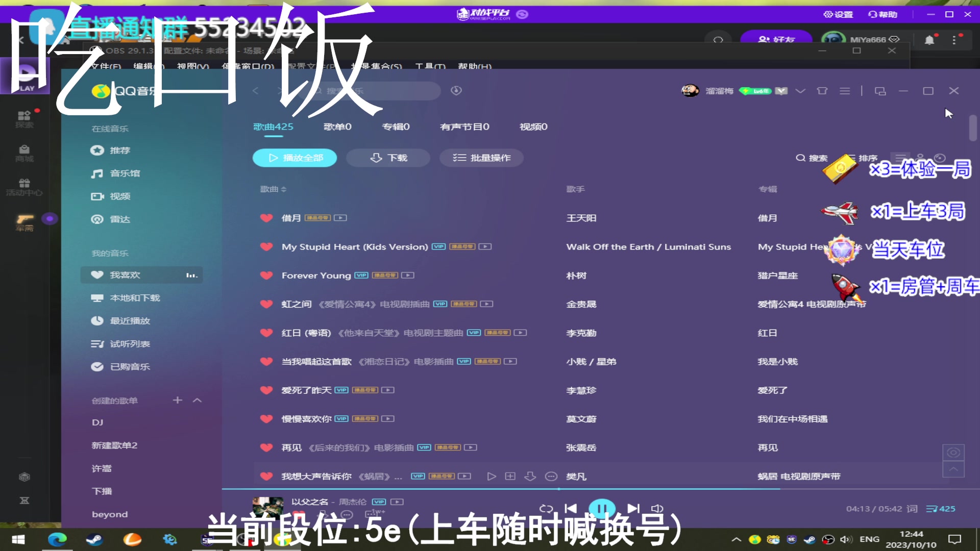The image size is (980, 551).
Task: Click the 搜索 search in playlist button
Action: point(812,158)
